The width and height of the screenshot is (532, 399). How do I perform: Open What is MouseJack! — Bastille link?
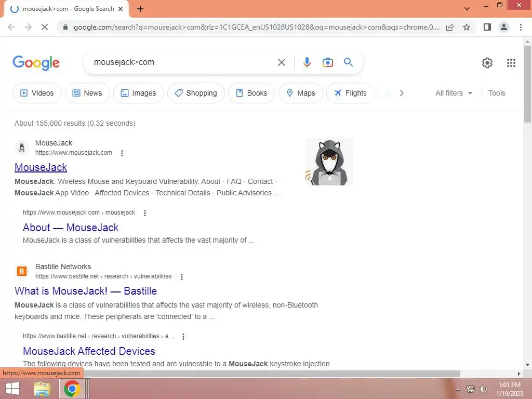click(x=86, y=291)
